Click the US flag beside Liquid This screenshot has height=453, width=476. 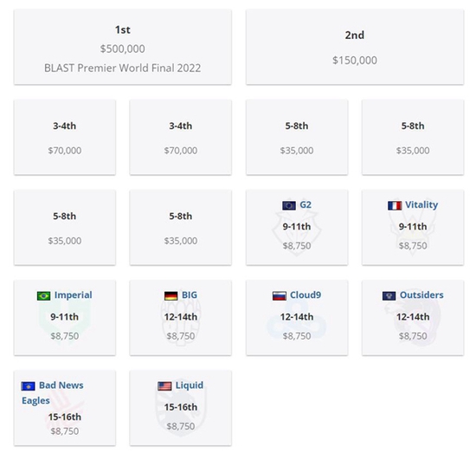tap(164, 386)
